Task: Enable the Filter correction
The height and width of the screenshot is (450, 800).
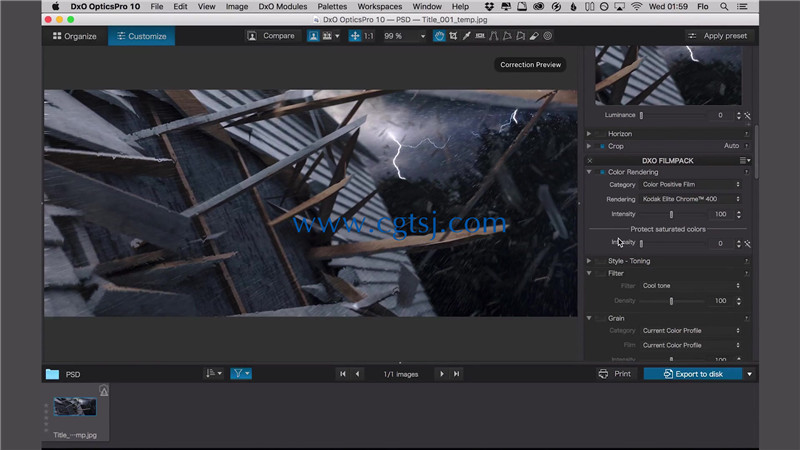Action: click(x=602, y=273)
